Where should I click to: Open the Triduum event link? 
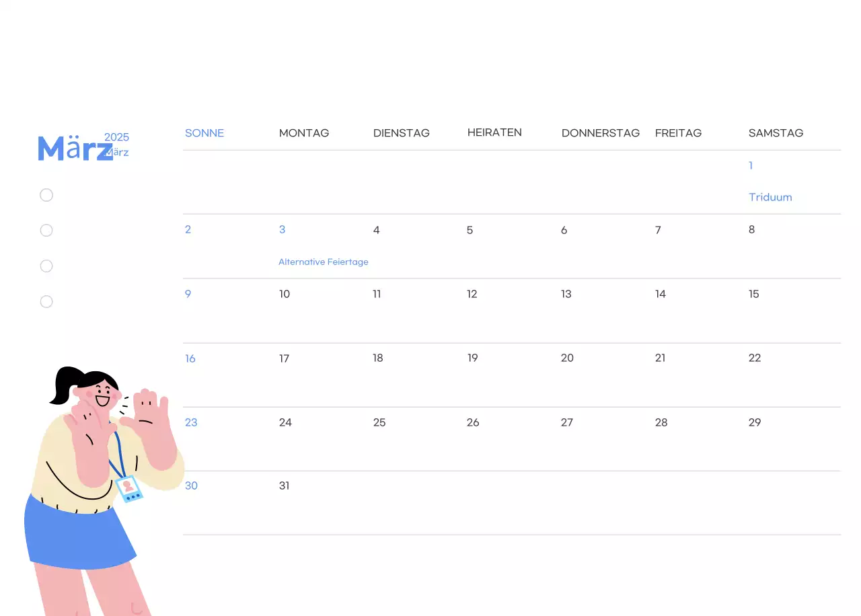coord(770,196)
